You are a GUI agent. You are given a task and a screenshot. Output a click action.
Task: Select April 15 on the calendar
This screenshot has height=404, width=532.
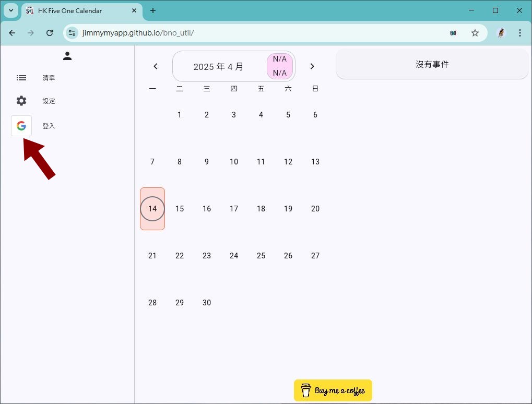click(x=180, y=209)
